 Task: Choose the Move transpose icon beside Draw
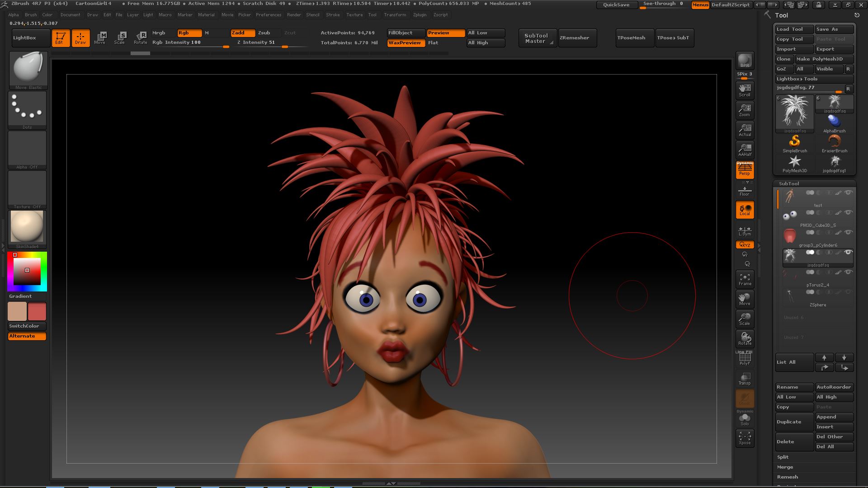click(100, 38)
